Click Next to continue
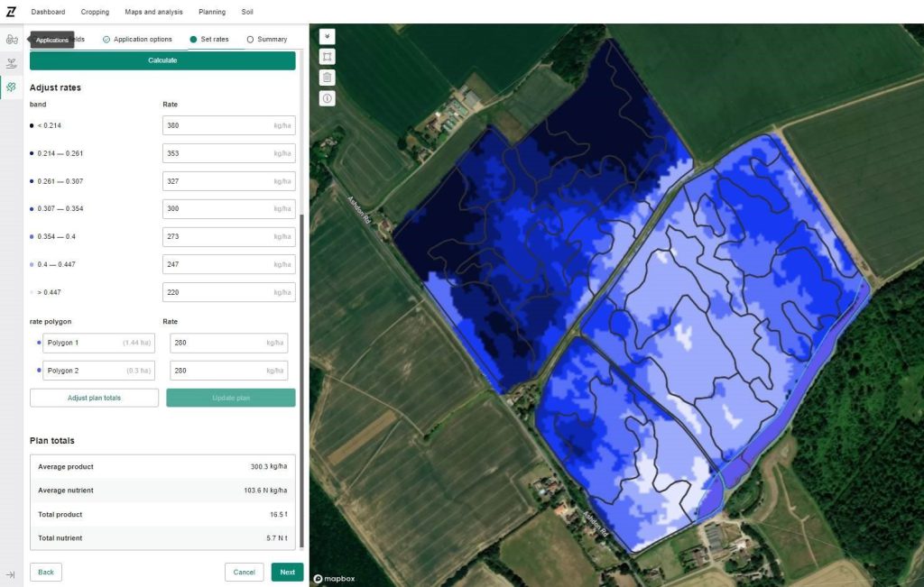 tap(288, 573)
